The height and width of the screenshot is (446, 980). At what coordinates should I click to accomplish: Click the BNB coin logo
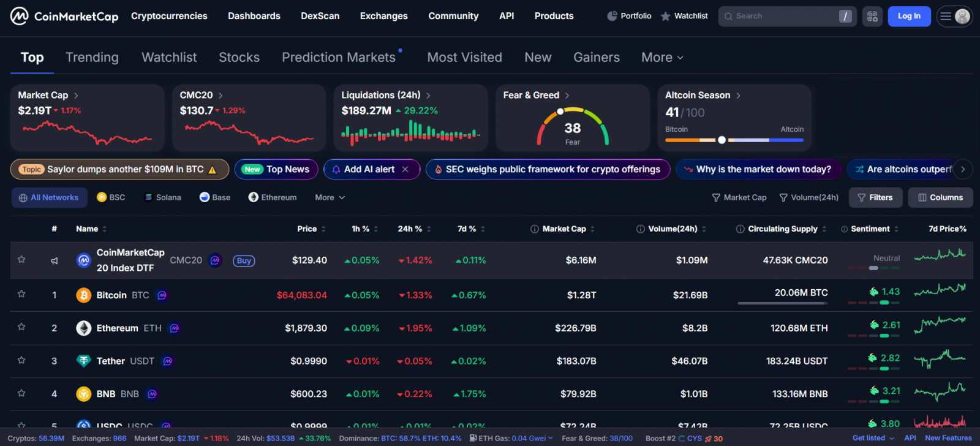84,394
